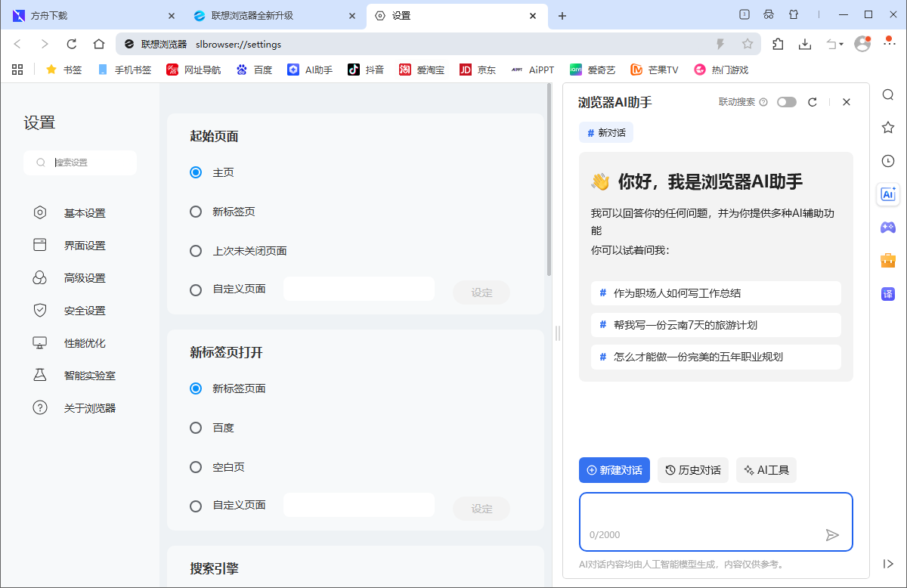This screenshot has height=588, width=907.
Task: Open browsing history clock icon in right sidebar
Action: (887, 161)
